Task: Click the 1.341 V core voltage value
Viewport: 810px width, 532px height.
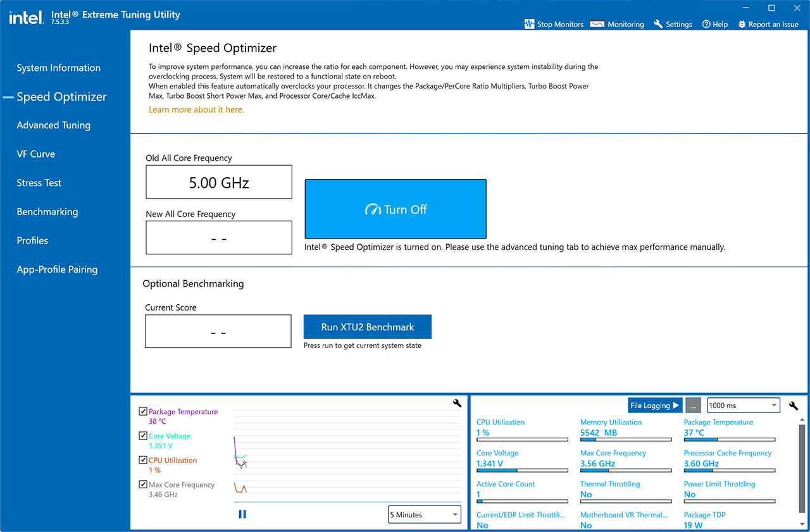Action: tap(490, 464)
